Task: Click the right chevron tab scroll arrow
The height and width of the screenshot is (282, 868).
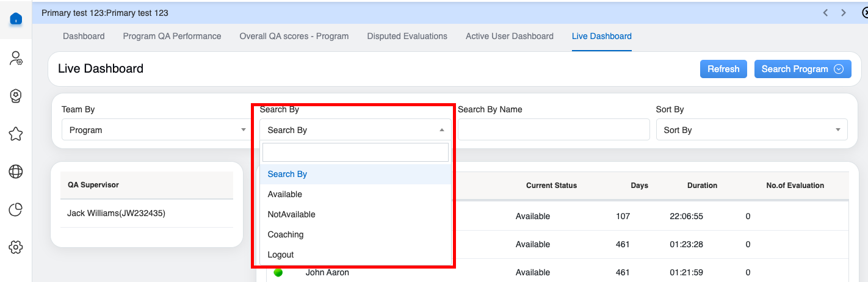Action: [844, 13]
